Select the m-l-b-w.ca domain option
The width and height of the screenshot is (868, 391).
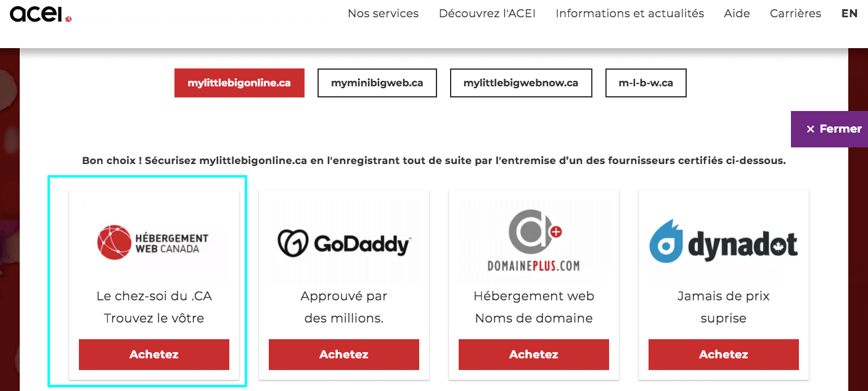point(645,83)
